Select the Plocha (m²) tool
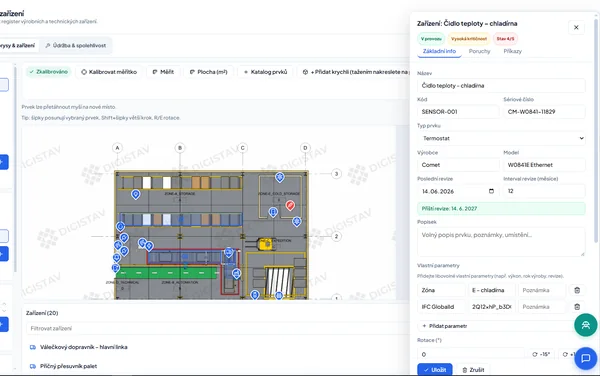This screenshot has width=600, height=376. coord(209,72)
